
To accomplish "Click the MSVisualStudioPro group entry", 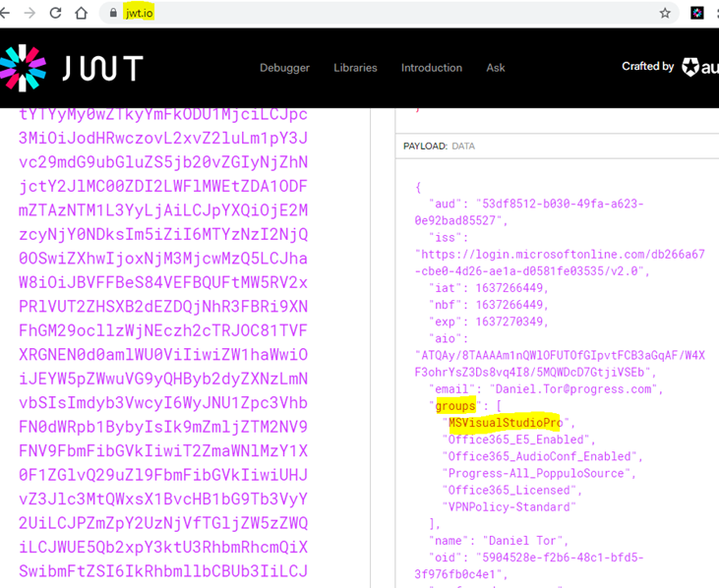I will tap(505, 423).
